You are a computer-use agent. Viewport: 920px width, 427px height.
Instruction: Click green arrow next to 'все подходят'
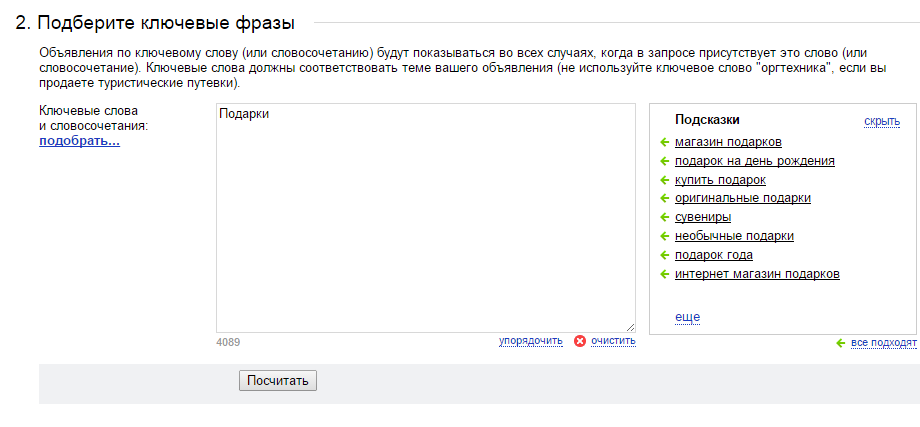840,343
